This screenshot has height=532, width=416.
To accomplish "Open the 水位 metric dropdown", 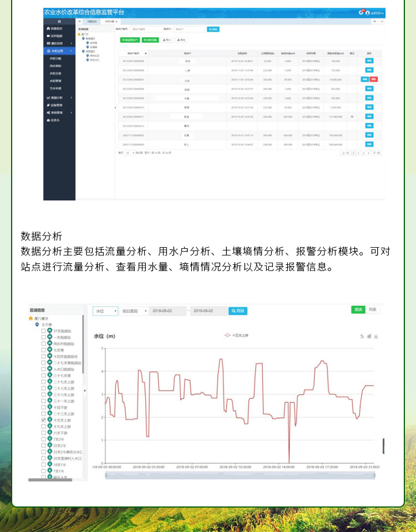I will click(x=105, y=311).
